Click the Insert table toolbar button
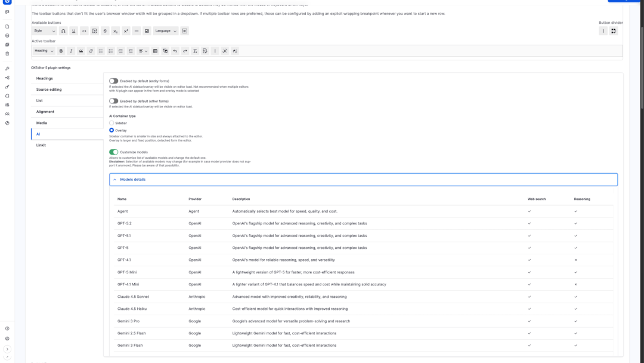This screenshot has height=363, width=644. pos(155,51)
